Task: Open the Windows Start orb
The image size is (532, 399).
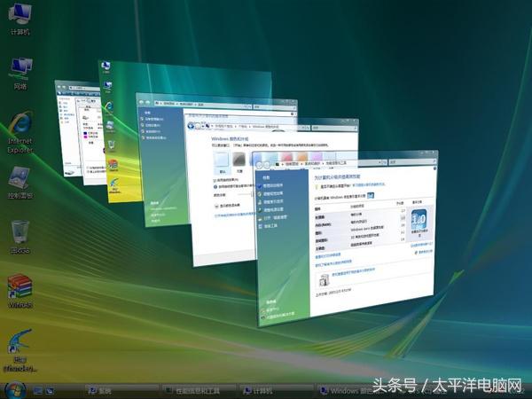Action: click(15, 391)
